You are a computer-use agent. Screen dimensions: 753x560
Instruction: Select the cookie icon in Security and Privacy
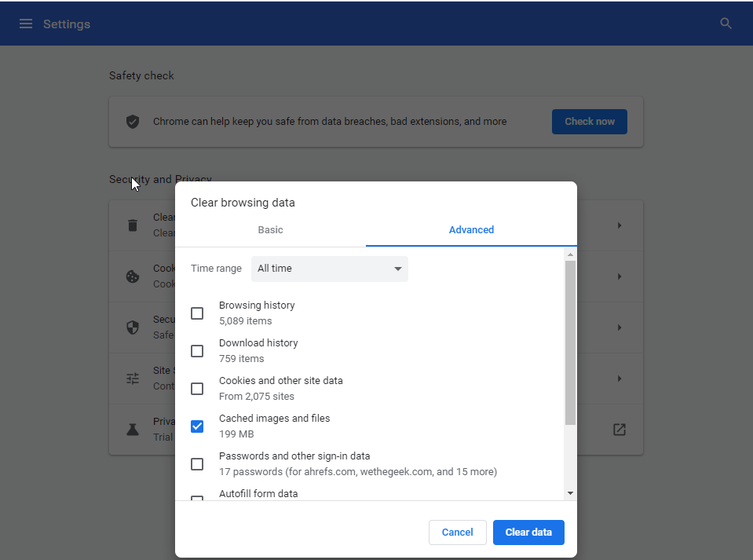click(x=132, y=276)
